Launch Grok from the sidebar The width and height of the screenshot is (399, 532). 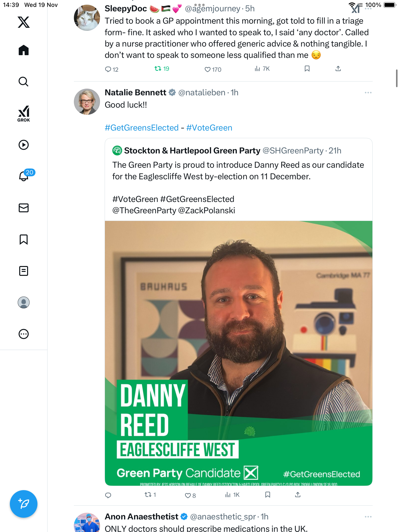[24, 114]
